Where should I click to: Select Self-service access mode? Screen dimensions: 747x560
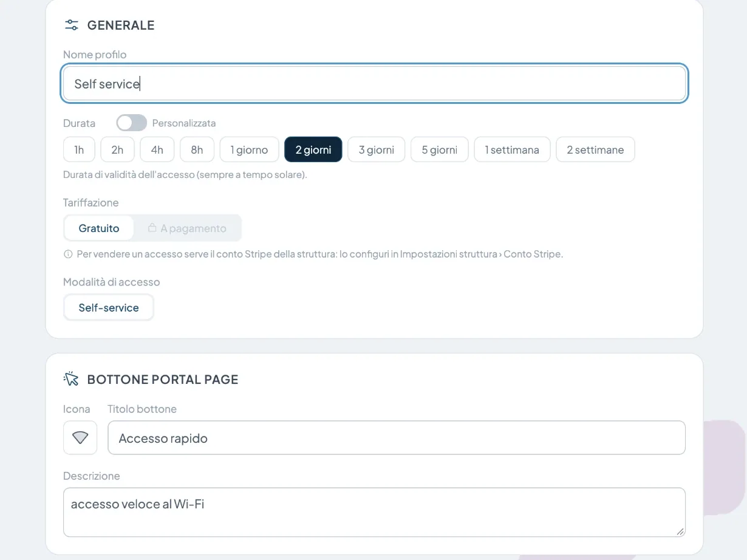[x=109, y=307]
